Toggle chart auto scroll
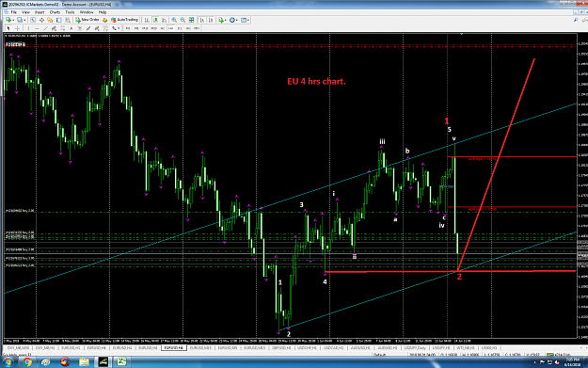 pos(202,20)
